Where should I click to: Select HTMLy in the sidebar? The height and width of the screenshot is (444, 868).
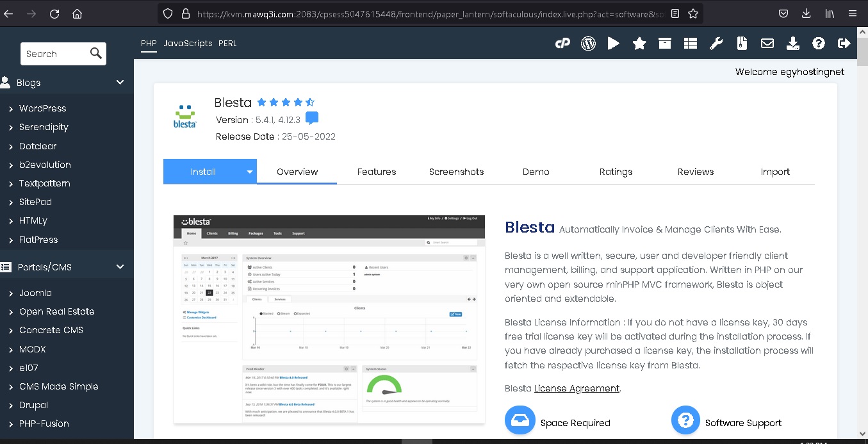33,220
